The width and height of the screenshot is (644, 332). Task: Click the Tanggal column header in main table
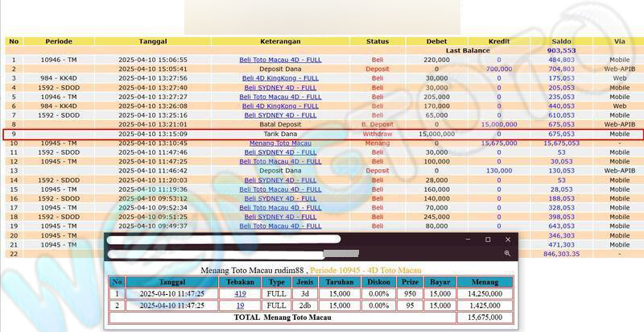click(153, 41)
